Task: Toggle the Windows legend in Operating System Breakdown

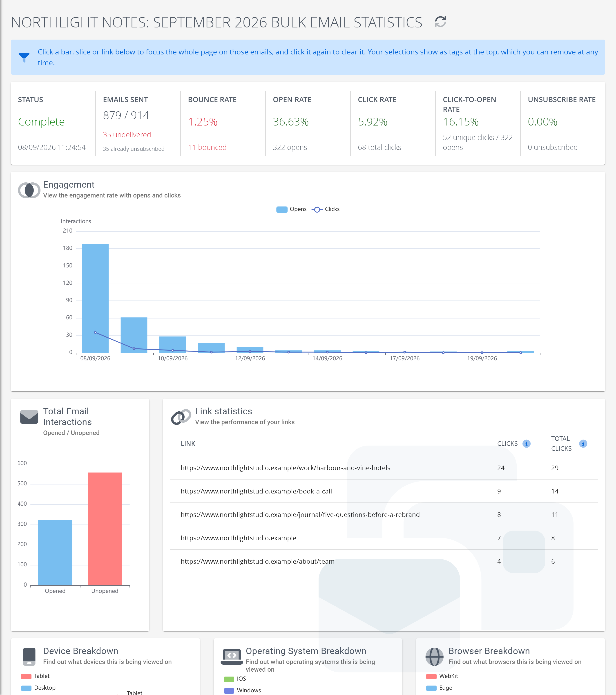Action: [x=242, y=690]
